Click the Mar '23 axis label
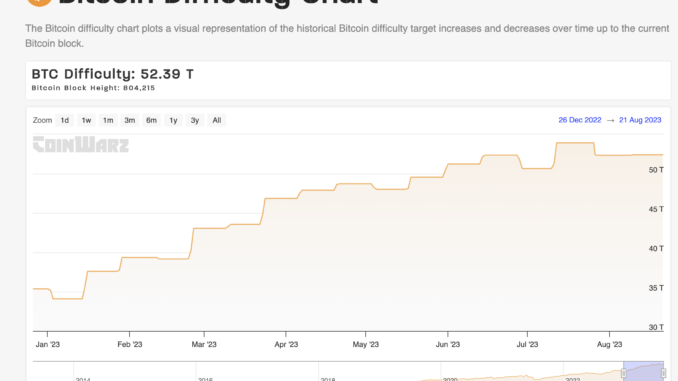Viewport: 678px width, 381px height. click(x=204, y=344)
